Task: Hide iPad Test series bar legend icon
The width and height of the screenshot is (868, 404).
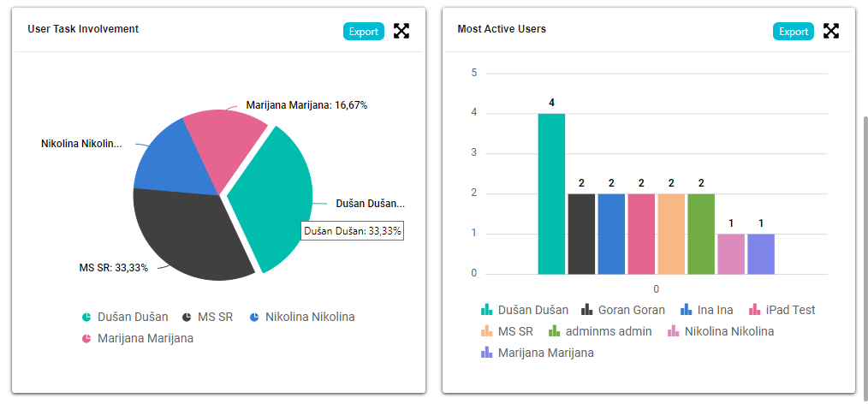Action: 754,310
